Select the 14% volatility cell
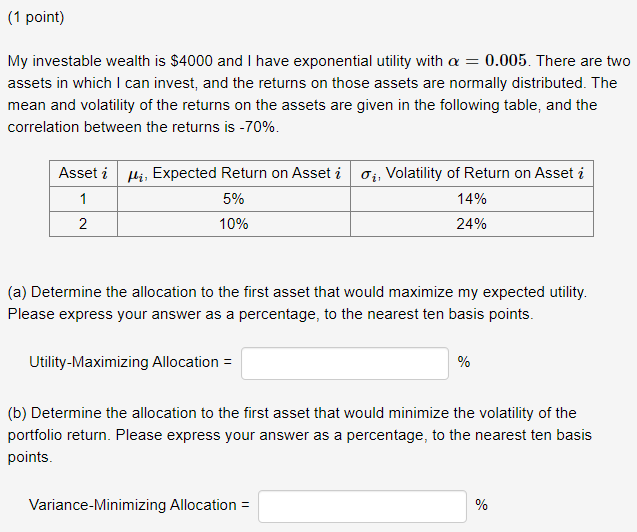Image resolution: width=637 pixels, height=532 pixels. [472, 199]
